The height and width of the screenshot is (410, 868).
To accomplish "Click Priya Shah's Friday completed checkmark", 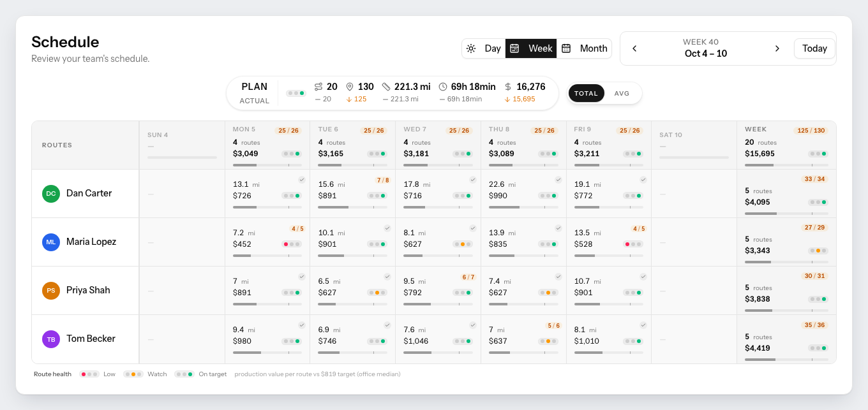I will 643,277.
